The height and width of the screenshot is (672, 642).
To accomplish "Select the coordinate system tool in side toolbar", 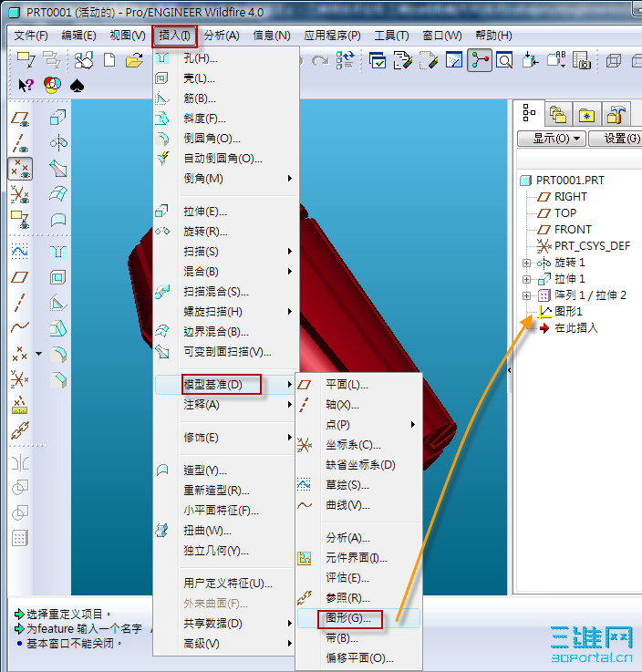I will click(19, 379).
